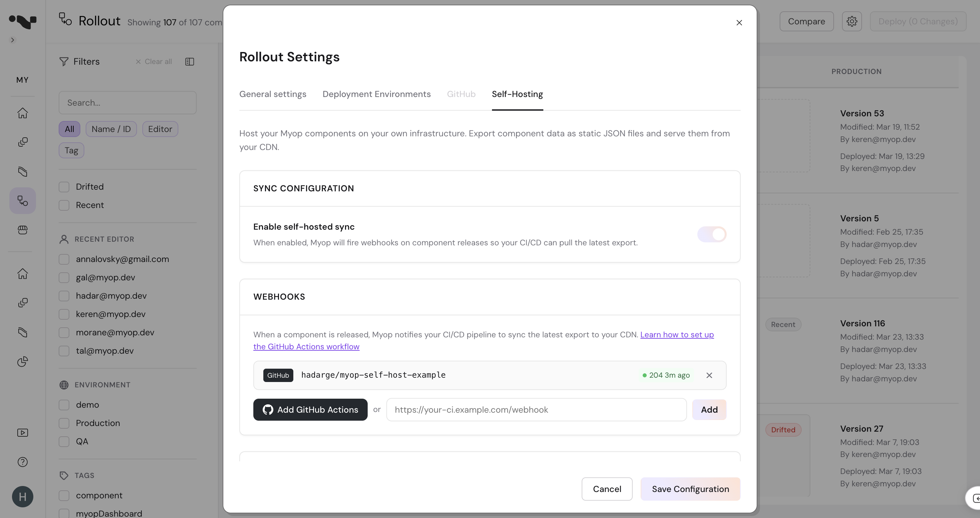Screen dimensions: 980x518
Task: Open the marketplace icon in the sidebar
Action: pos(22,230)
